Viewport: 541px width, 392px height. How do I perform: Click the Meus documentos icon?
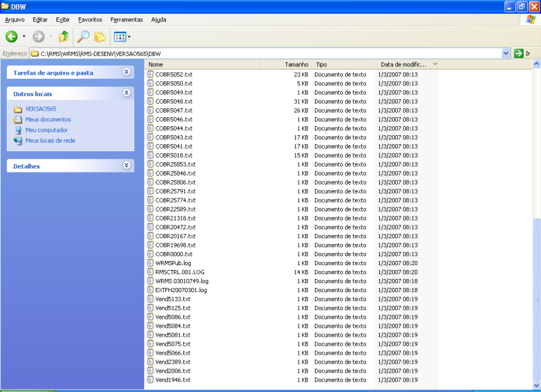(18, 120)
